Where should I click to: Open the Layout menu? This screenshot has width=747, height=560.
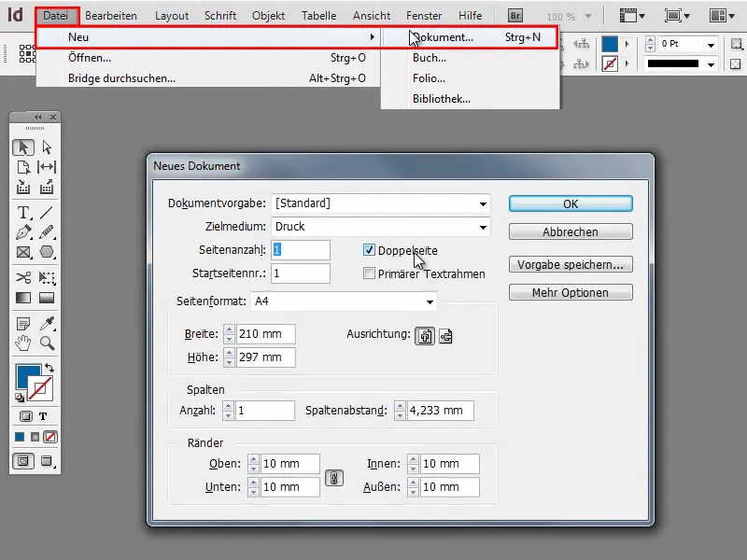point(172,16)
